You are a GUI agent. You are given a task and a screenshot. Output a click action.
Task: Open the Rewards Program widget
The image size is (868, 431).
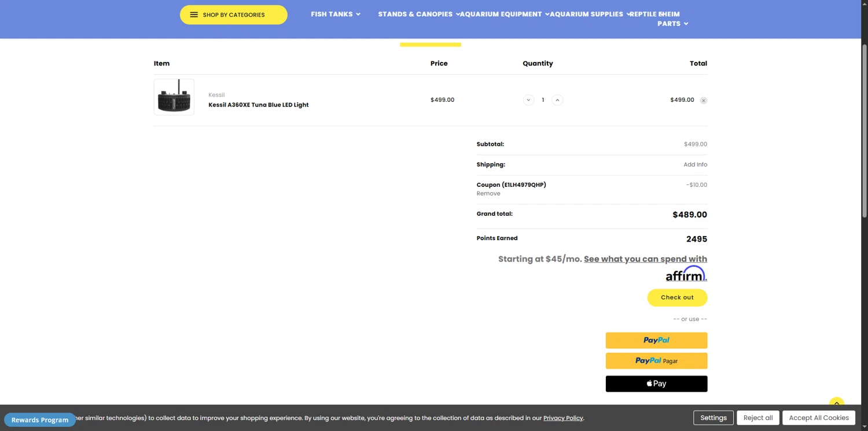(40, 419)
